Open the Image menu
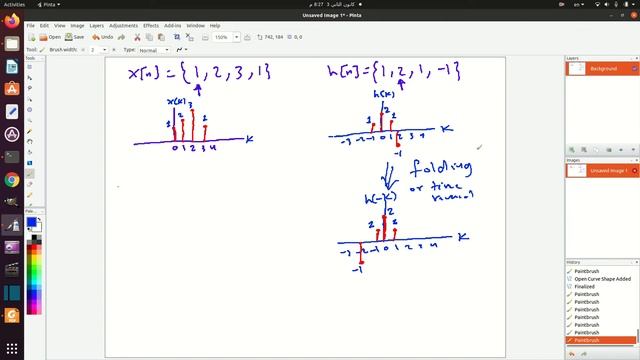Viewport: 640px width, 360px height. (x=77, y=26)
